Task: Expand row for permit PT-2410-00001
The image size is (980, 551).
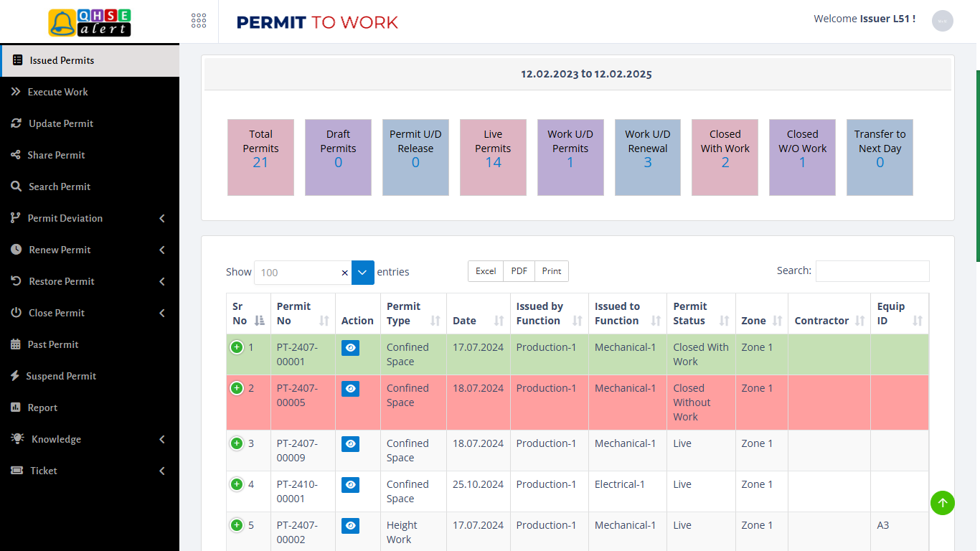Action: [237, 484]
